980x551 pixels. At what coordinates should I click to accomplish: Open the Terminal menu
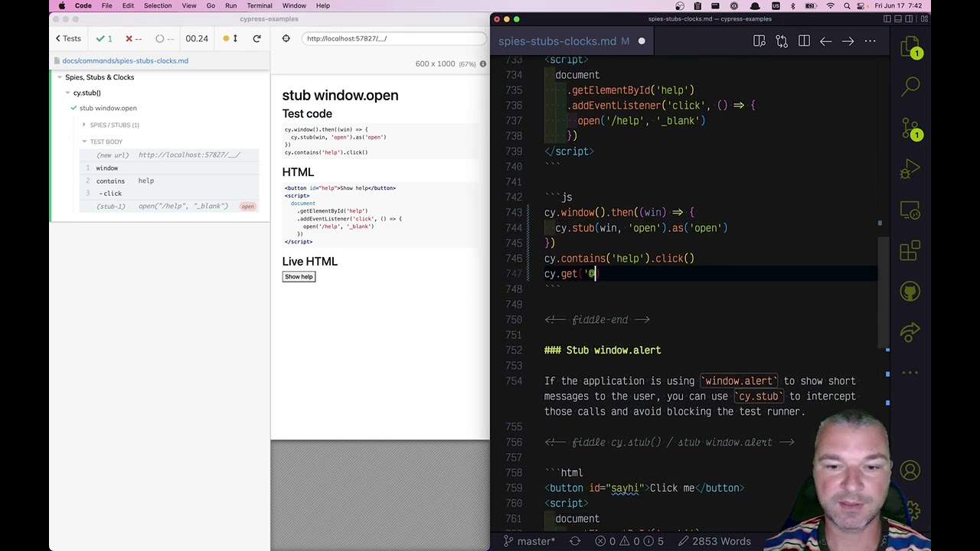pyautogui.click(x=260, y=6)
